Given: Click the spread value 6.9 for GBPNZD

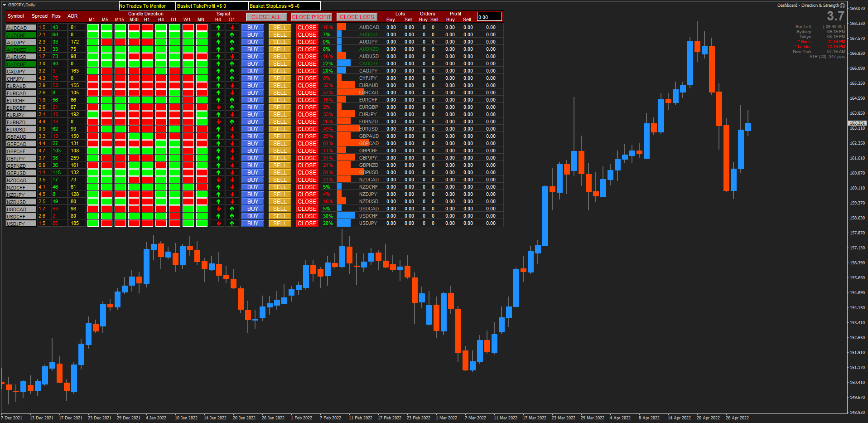Looking at the screenshot, I should (42, 165).
